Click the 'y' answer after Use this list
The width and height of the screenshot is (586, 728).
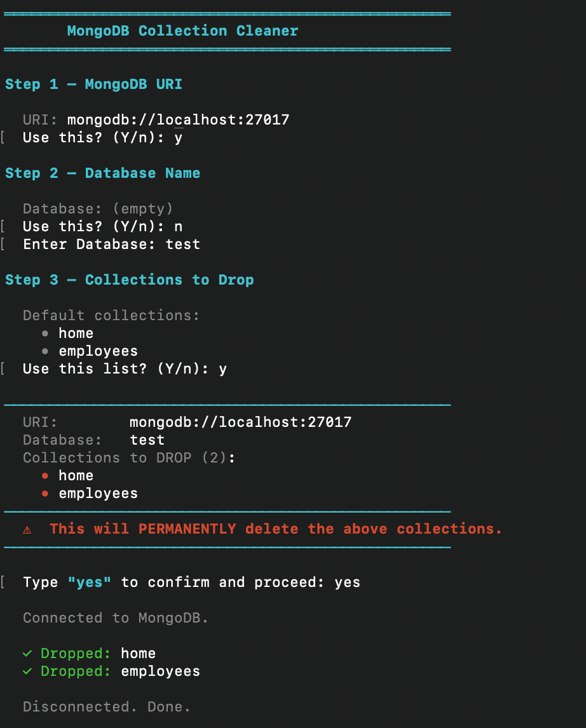[223, 369]
